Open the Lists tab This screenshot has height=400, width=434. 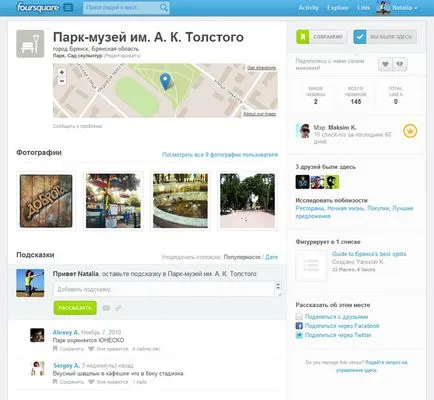click(x=363, y=8)
